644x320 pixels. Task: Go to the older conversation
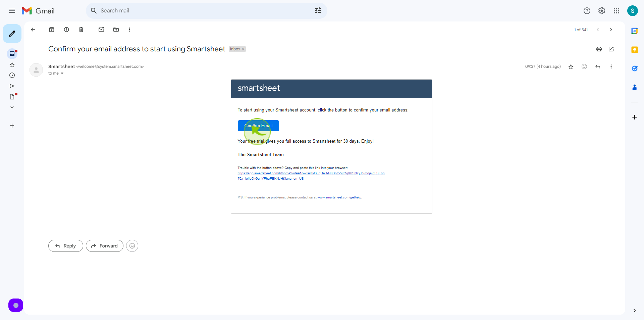point(611,30)
